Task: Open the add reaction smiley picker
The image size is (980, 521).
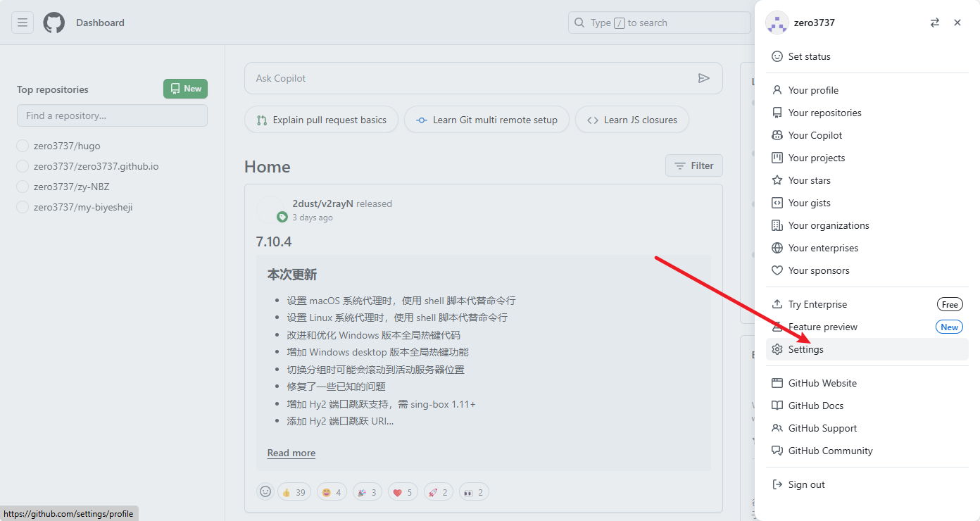Action: pos(265,491)
